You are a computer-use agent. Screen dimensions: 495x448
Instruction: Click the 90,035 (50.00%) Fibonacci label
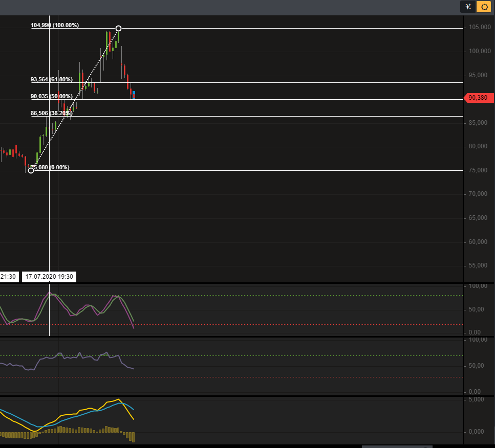[x=52, y=96]
